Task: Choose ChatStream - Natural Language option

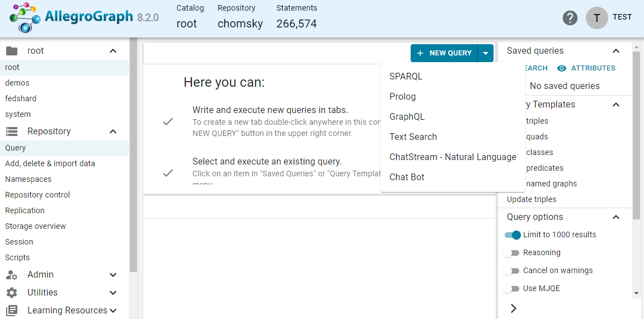Action: click(453, 157)
